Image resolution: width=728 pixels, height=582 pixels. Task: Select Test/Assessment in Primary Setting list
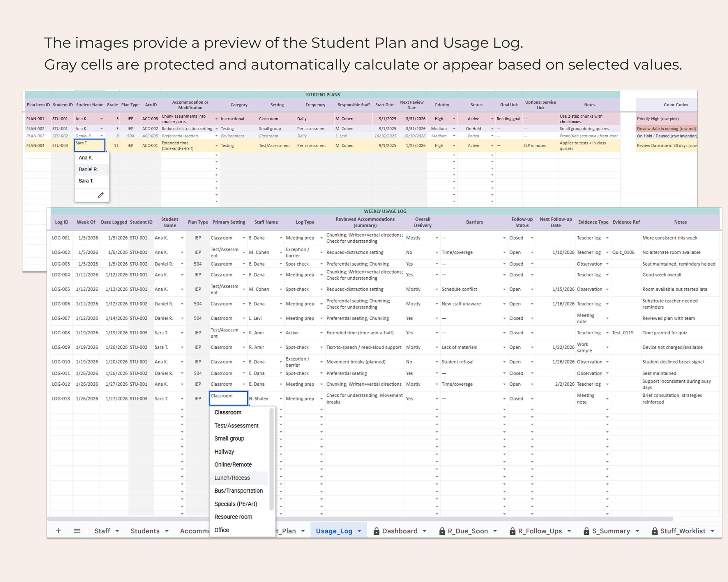coord(239,425)
